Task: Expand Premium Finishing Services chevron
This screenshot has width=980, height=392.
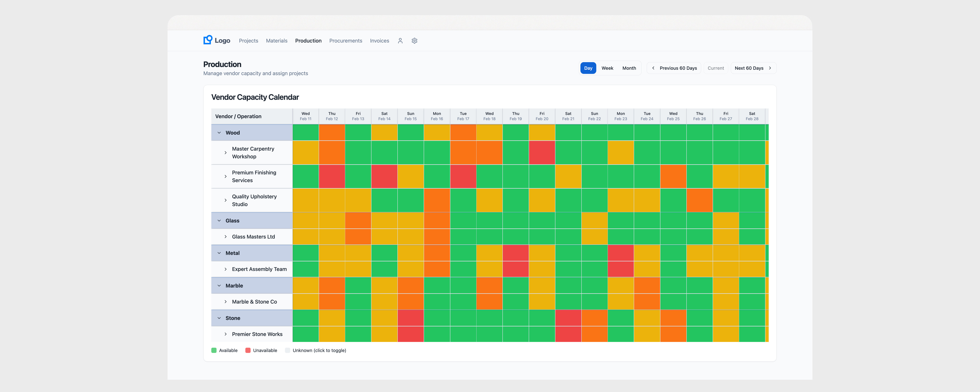Action: point(226,177)
